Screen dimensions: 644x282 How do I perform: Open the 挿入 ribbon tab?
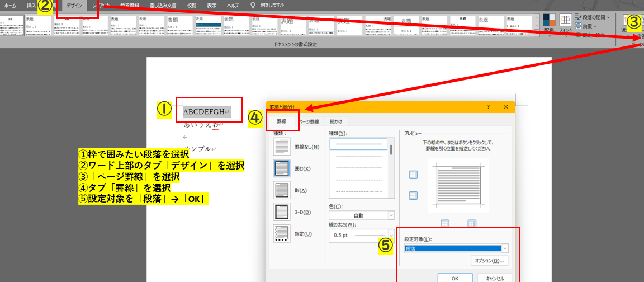click(x=31, y=6)
